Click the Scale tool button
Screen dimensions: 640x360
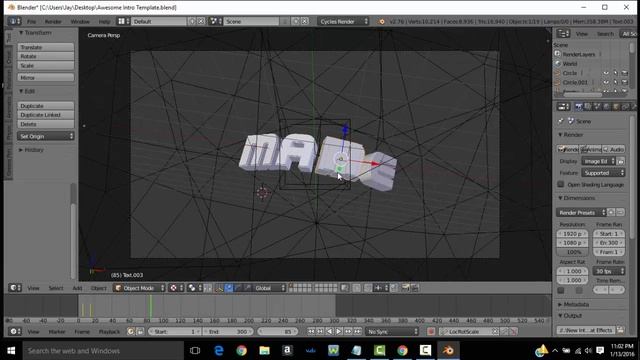tap(45, 65)
